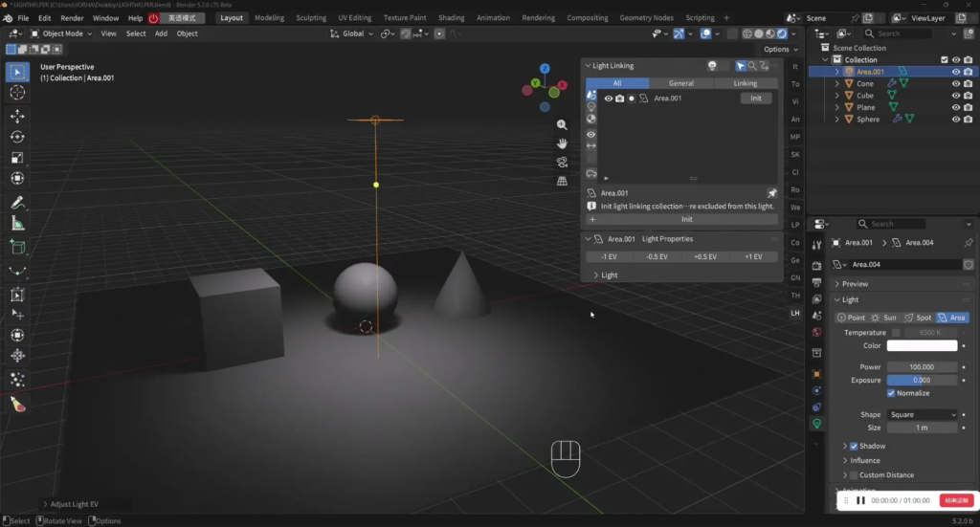Open the Add menu in viewport header
This screenshot has height=527, width=980.
click(161, 33)
